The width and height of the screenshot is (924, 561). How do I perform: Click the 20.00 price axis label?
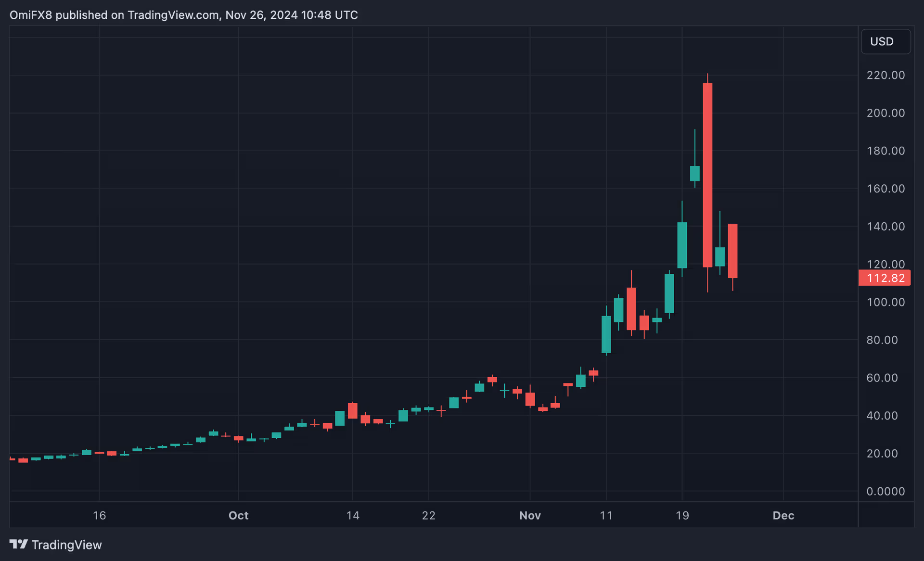pos(882,454)
